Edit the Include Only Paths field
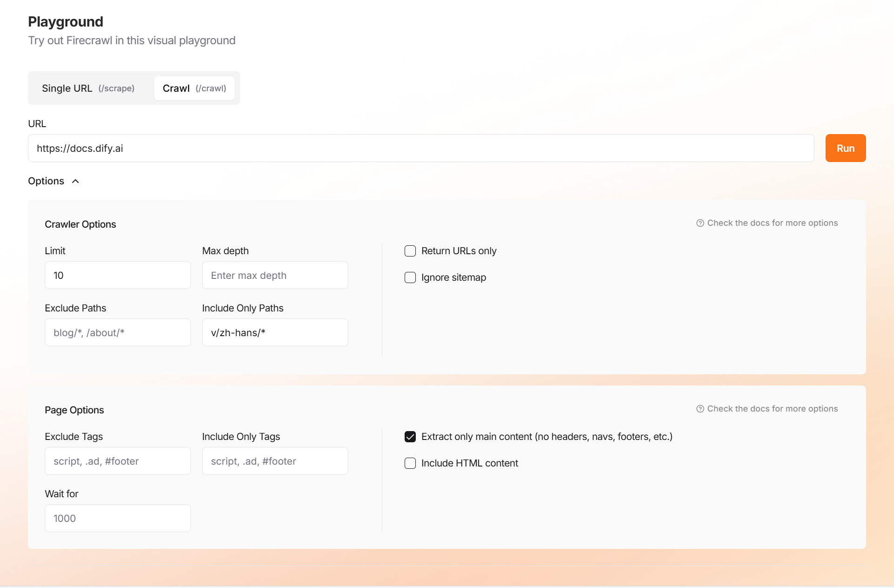 (275, 332)
